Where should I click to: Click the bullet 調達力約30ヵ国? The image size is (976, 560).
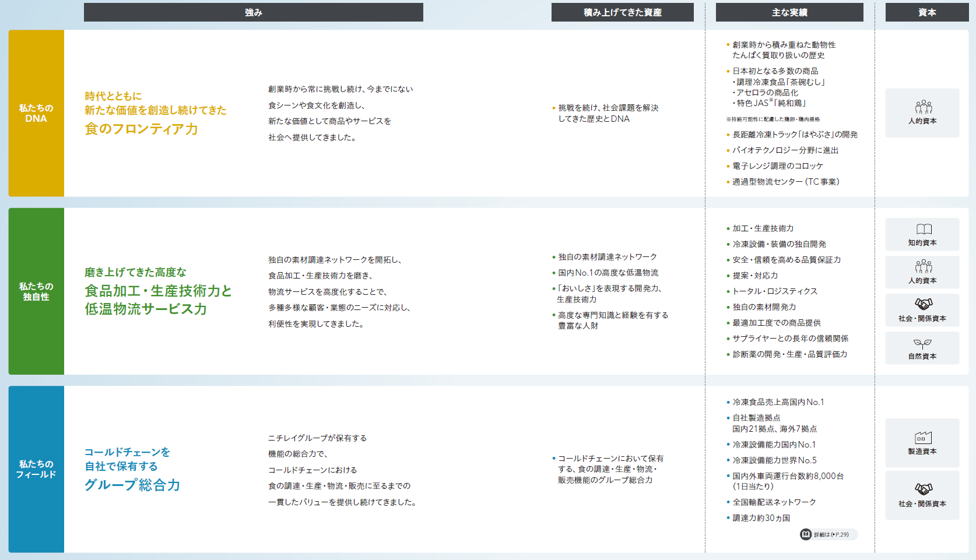pyautogui.click(x=758, y=518)
